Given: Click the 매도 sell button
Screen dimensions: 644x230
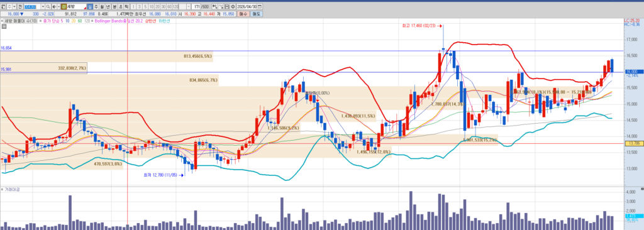Looking at the screenshot, I should pyautogui.click(x=257, y=14).
